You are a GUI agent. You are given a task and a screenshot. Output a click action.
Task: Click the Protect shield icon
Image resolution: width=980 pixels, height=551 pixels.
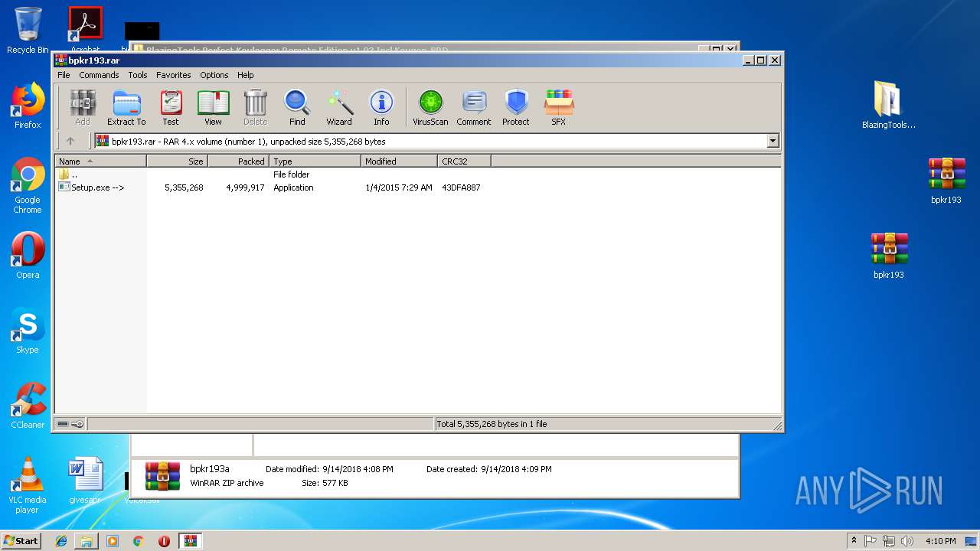tap(516, 107)
